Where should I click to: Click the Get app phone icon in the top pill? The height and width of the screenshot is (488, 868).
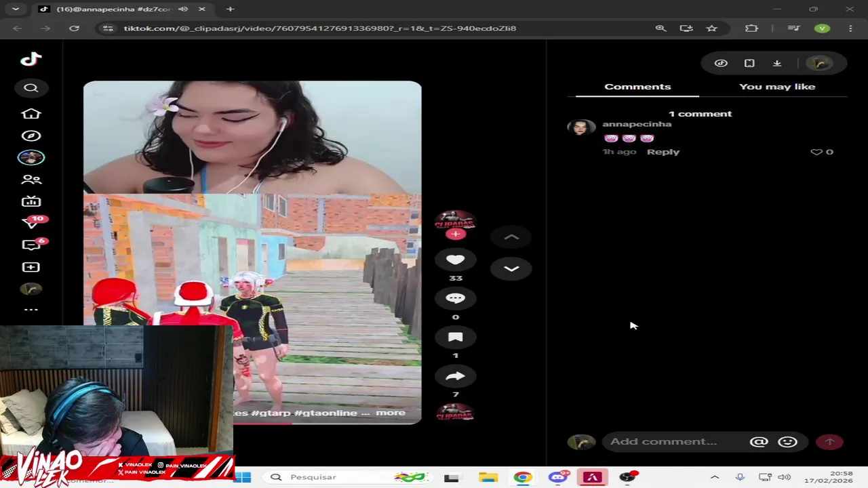pos(749,63)
